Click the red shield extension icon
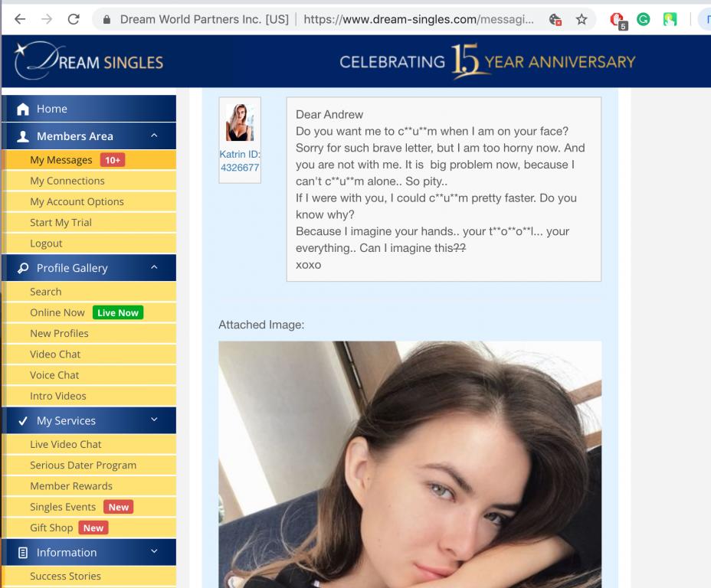This screenshot has width=711, height=588. 618,21
